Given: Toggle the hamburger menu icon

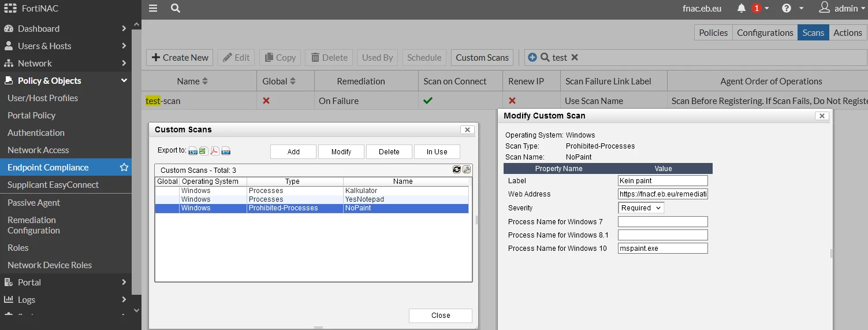Looking at the screenshot, I should pos(152,8).
